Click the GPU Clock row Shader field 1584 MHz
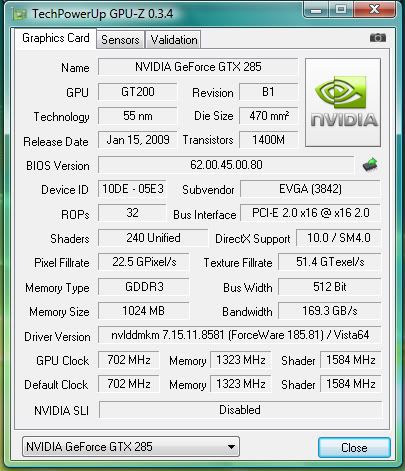Screen dimensions: 405x471 tap(351, 360)
